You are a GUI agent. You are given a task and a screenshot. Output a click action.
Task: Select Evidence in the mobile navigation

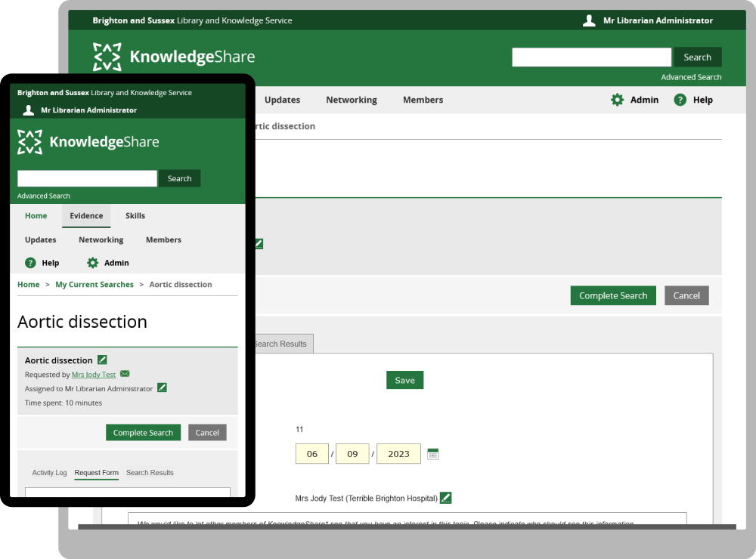(x=86, y=216)
